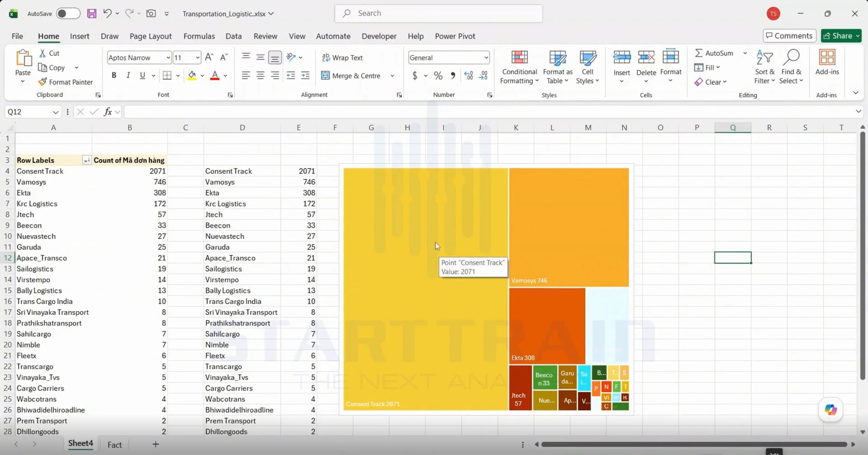
Task: Collapse the ribbon chevron
Action: 855,93
